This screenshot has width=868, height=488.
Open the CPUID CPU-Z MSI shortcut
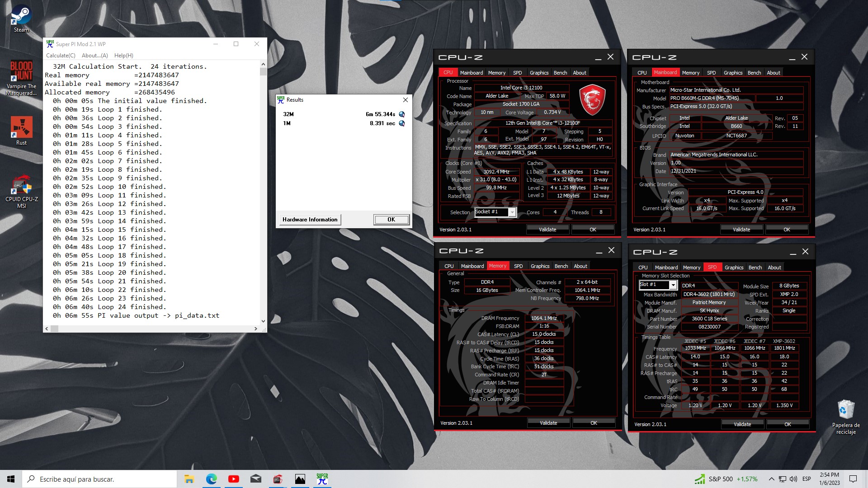click(21, 192)
